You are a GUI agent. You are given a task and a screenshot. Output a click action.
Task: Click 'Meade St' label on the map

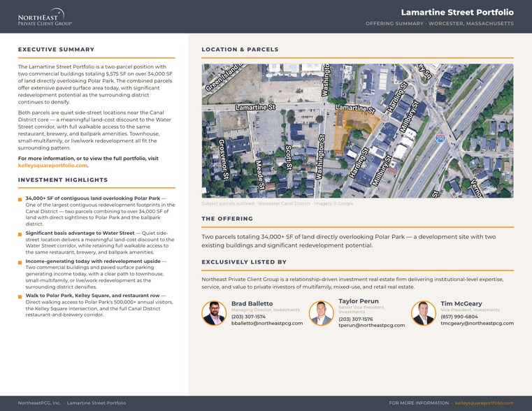[x=259, y=175]
